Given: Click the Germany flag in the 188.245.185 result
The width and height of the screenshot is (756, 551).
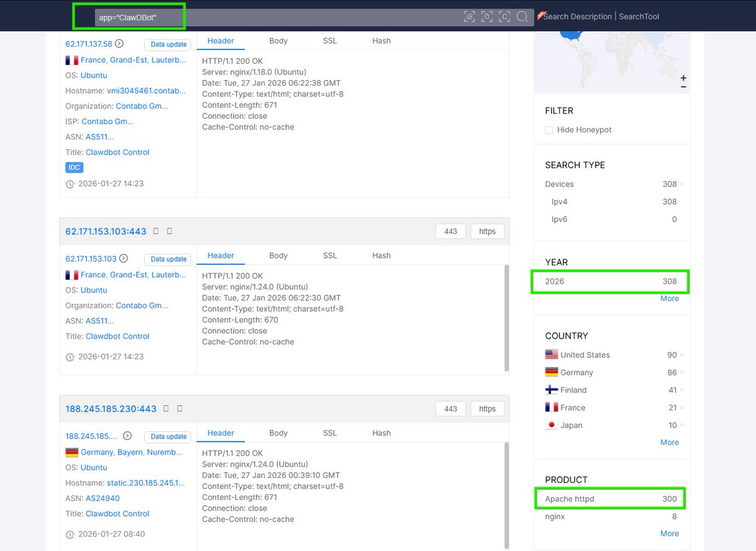Looking at the screenshot, I should point(72,452).
